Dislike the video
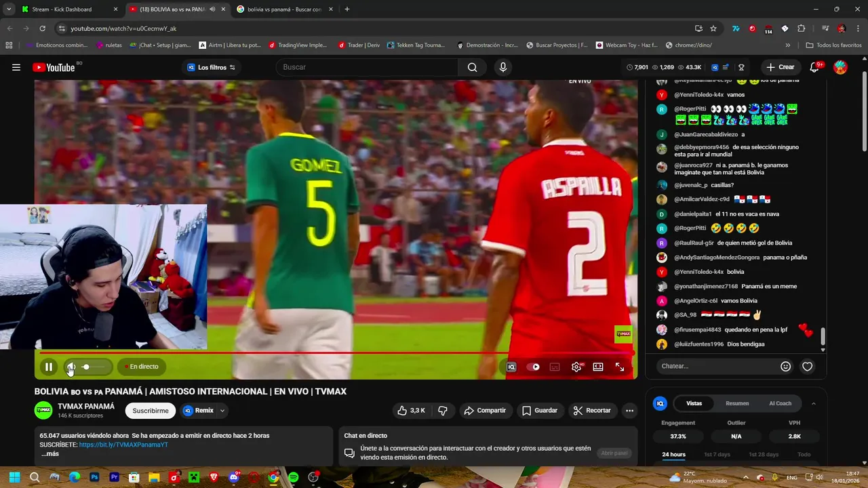Image resolution: width=868 pixels, height=488 pixels. [443, 410]
